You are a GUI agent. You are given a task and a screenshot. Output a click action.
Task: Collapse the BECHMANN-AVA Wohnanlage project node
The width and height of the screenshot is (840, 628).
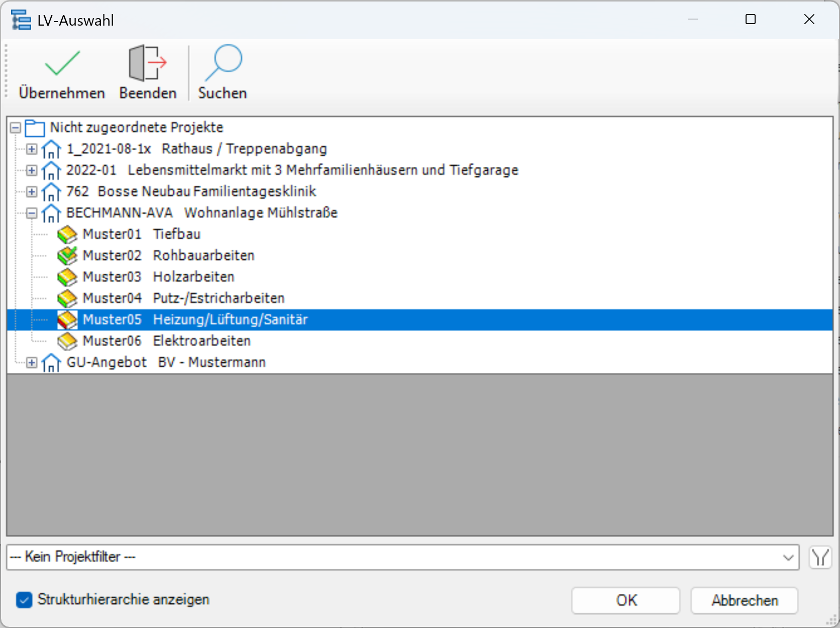[x=32, y=214]
